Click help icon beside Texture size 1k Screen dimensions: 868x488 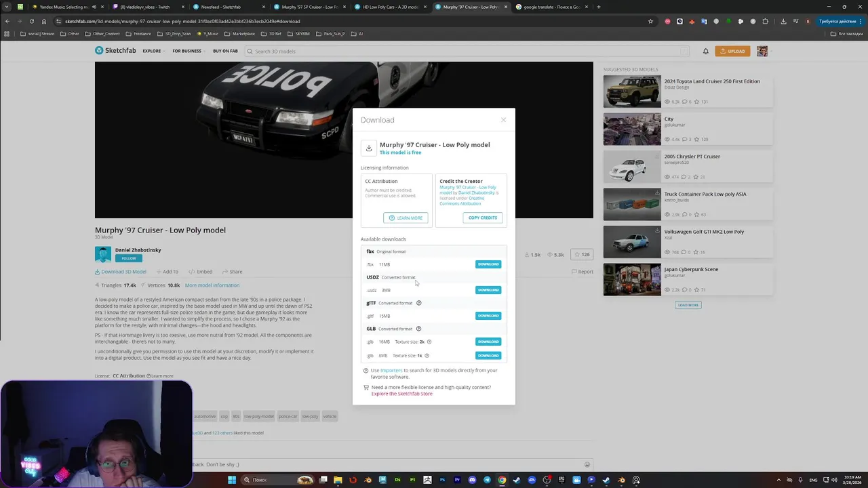pos(427,355)
